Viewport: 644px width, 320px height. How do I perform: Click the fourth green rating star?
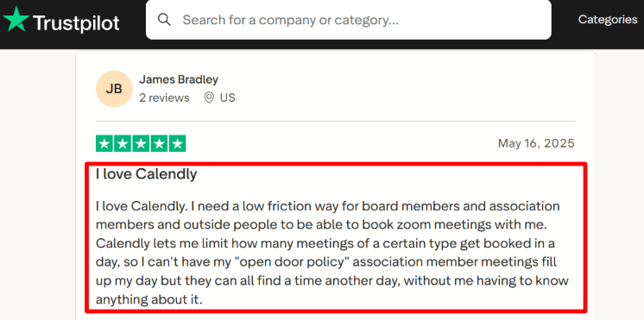[x=159, y=143]
